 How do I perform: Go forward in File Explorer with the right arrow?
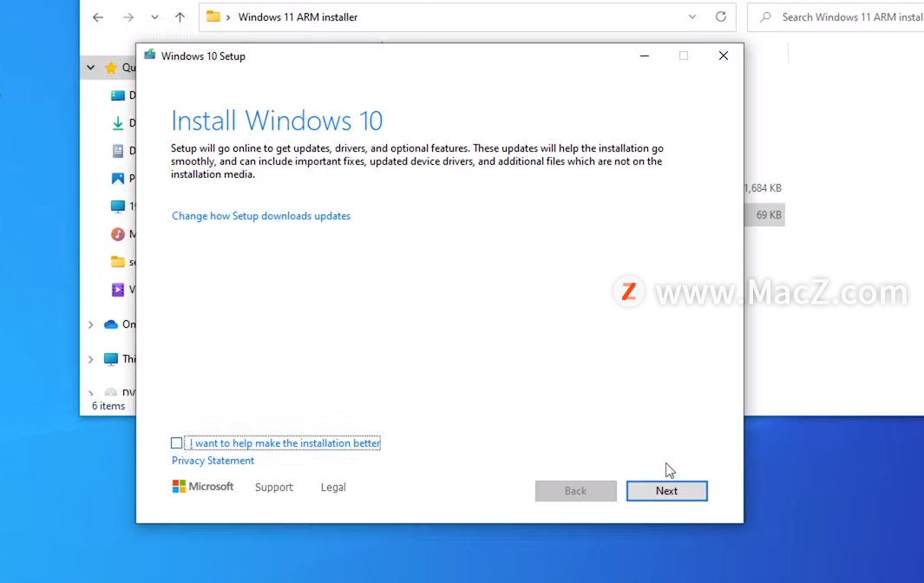coord(128,17)
